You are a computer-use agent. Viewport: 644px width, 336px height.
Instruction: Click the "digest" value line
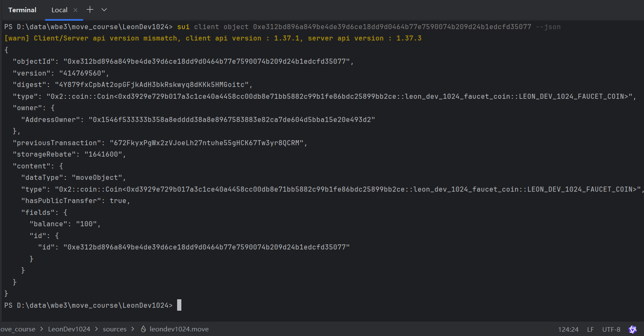click(132, 85)
